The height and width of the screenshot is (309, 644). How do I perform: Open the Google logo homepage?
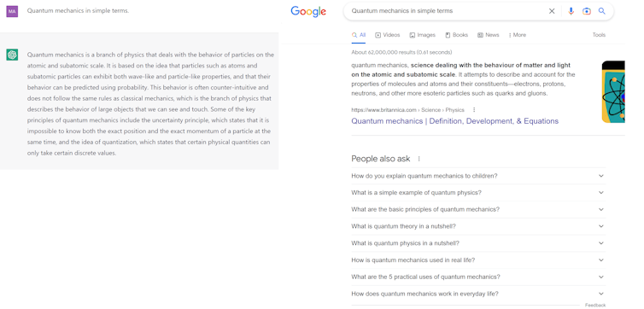click(308, 11)
